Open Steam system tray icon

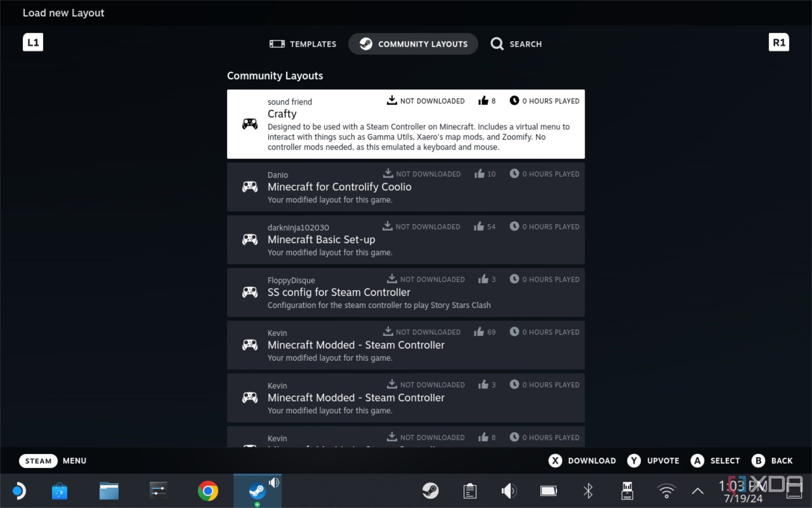click(x=430, y=491)
